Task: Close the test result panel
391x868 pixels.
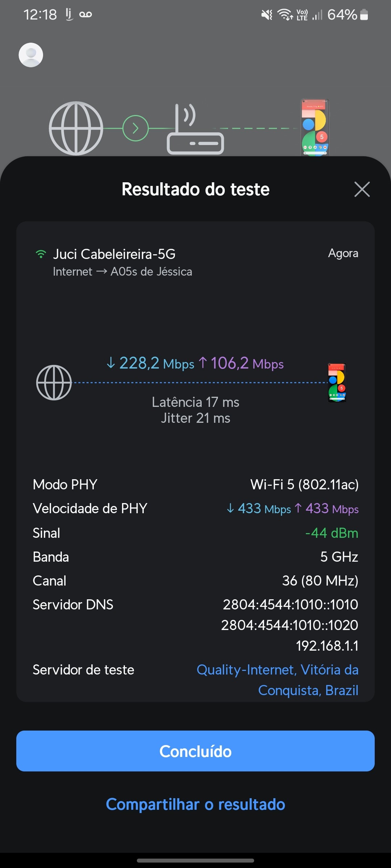Action: click(362, 189)
